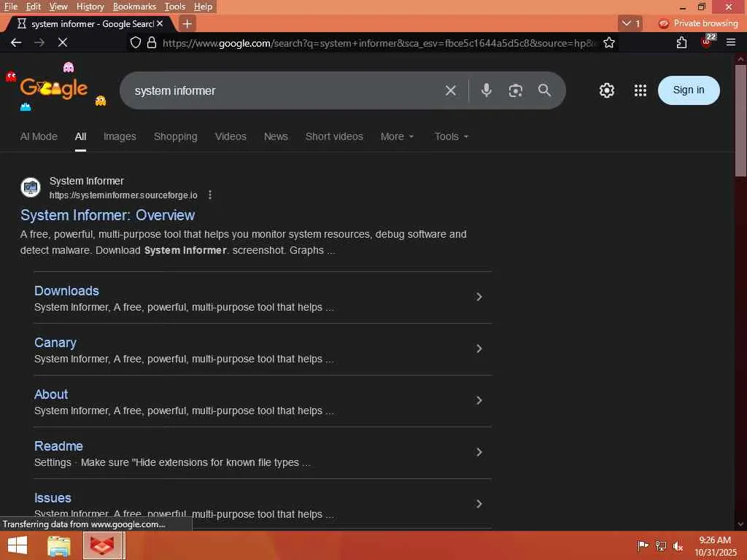Open uBlock Origin extension with 22 badge
Screen dimensions: 747x560
pos(707,42)
